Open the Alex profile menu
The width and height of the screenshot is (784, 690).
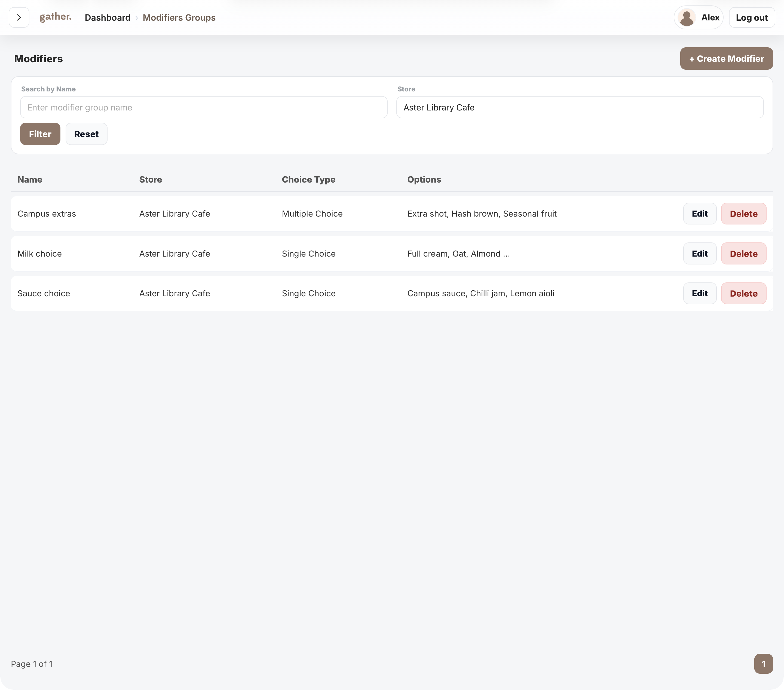(x=698, y=18)
